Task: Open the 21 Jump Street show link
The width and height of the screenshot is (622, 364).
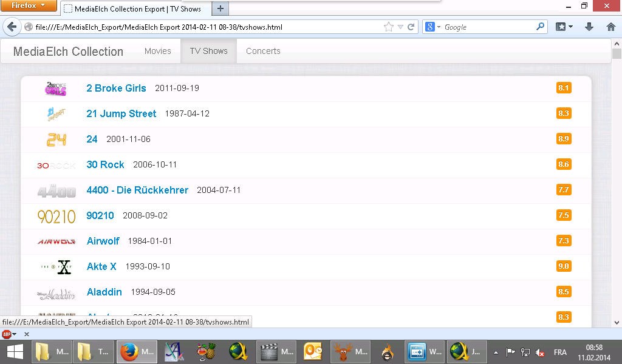Action: [121, 113]
